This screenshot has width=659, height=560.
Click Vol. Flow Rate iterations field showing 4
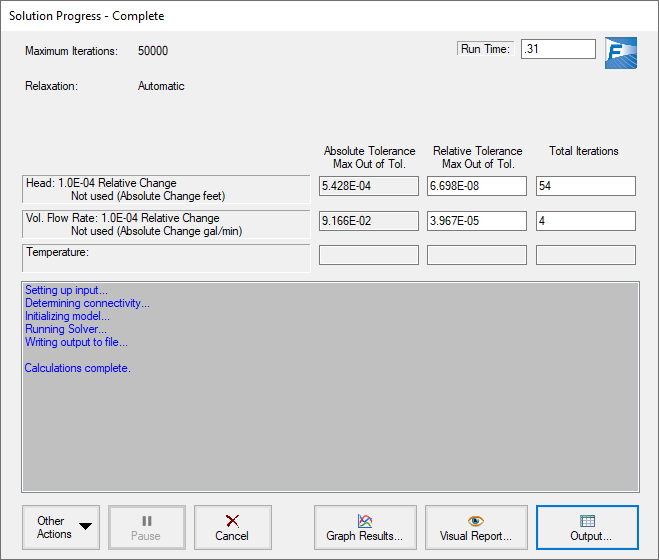click(585, 221)
